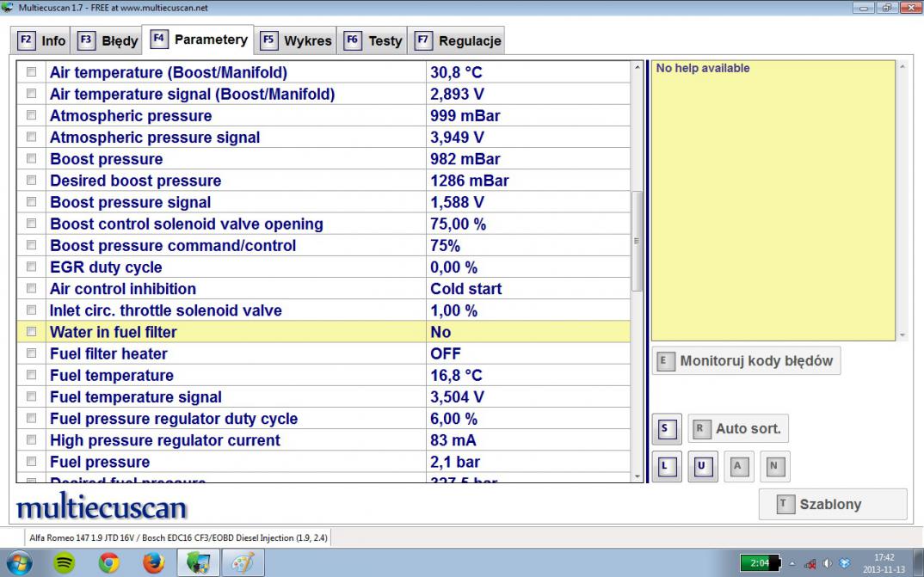Open the Windows Start menu
924x577 pixels.
(19, 563)
